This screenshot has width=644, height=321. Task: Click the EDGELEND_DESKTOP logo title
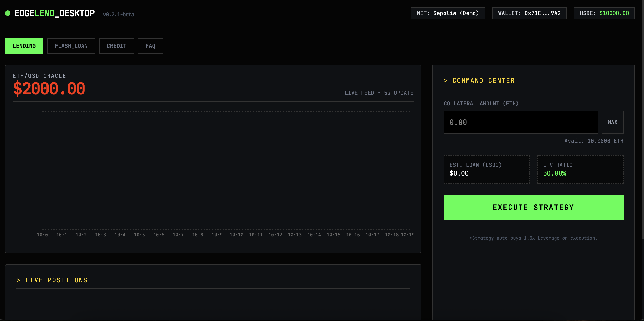point(54,13)
